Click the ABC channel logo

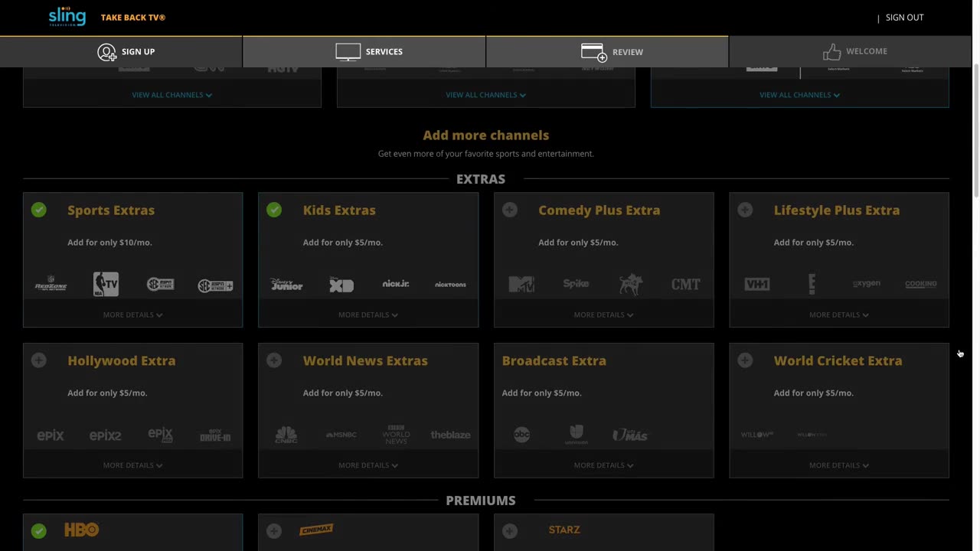(521, 435)
